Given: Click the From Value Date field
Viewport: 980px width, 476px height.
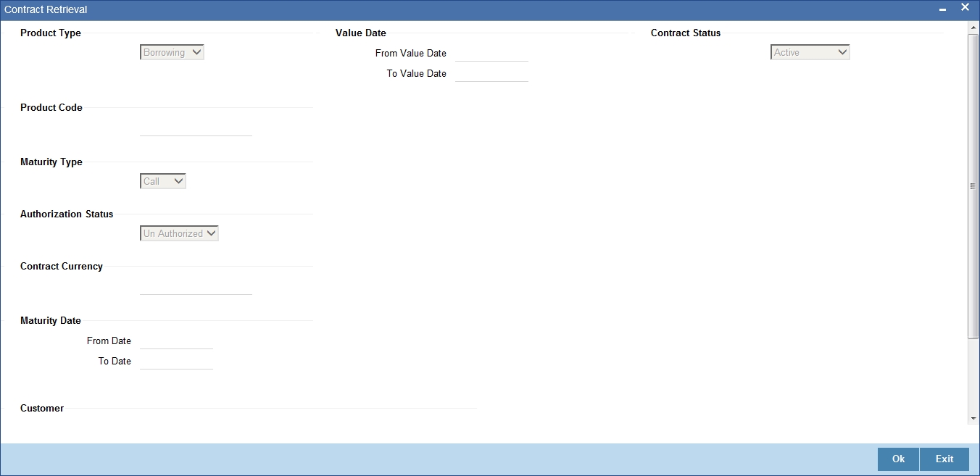Looking at the screenshot, I should click(491, 53).
